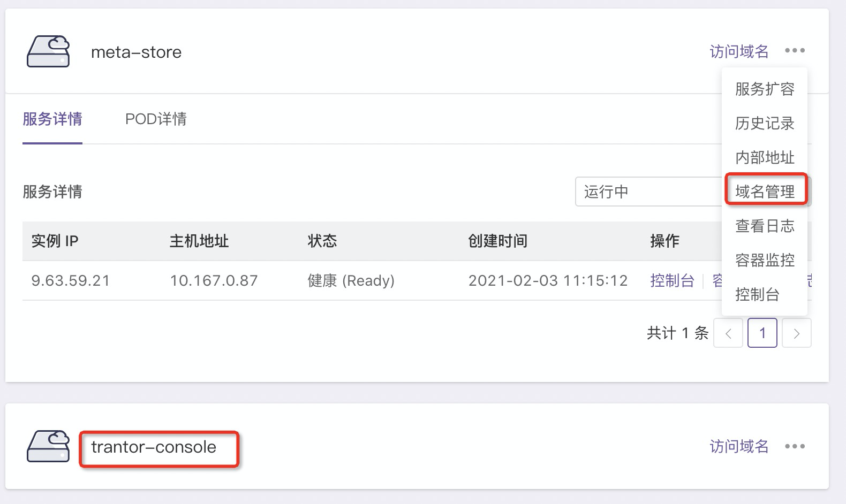Choose 历史记录 in the dropdown menu
This screenshot has width=846, height=504.
pos(765,123)
